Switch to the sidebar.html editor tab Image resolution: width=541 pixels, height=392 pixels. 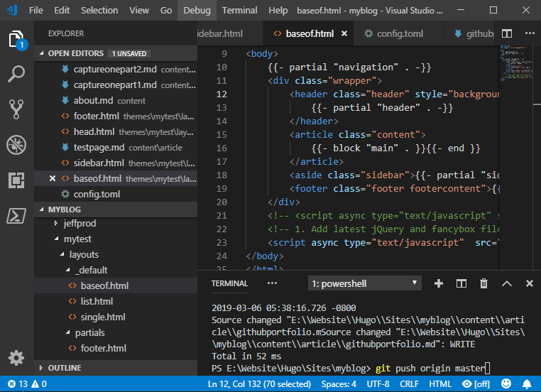(230, 33)
